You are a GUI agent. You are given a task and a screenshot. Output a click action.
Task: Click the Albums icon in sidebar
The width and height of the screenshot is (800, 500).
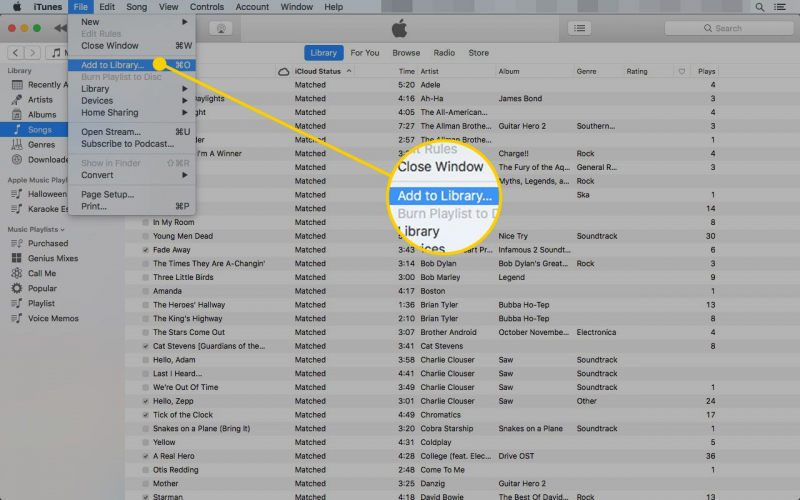pos(17,115)
